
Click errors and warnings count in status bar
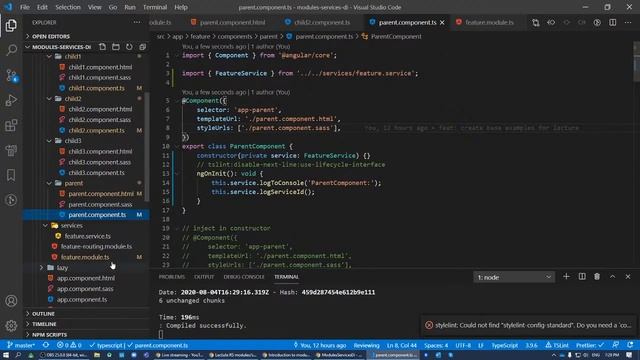(69, 345)
